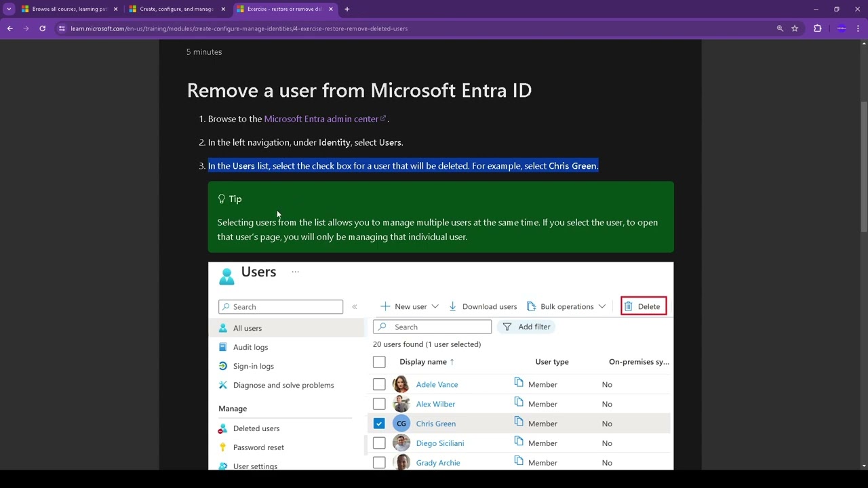Open Diego Siciliani's user link
The width and height of the screenshot is (868, 488).
tap(440, 443)
